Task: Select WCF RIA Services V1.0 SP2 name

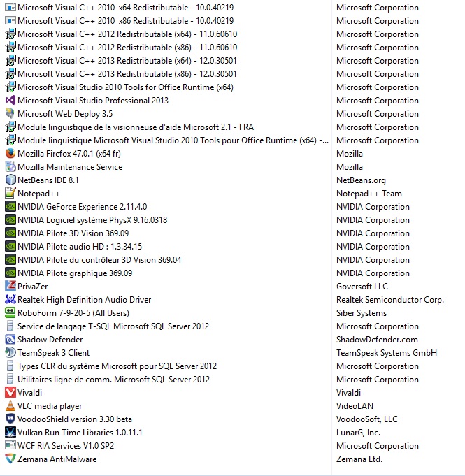Action: (x=66, y=446)
